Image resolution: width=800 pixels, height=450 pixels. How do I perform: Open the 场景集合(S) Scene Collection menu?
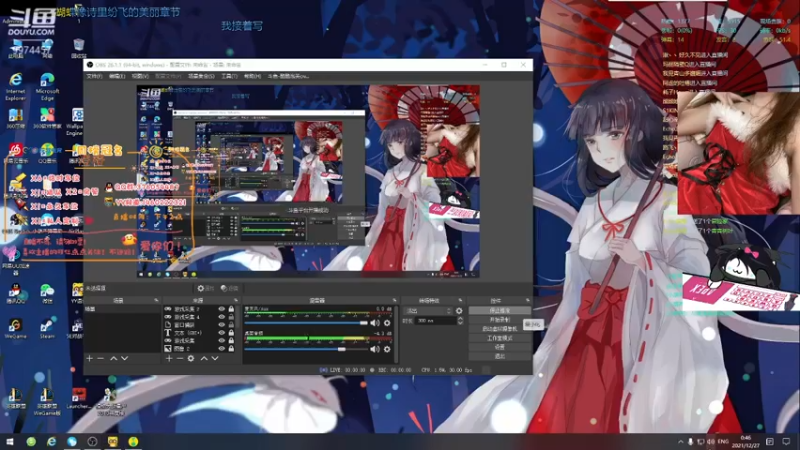pyautogui.click(x=201, y=76)
